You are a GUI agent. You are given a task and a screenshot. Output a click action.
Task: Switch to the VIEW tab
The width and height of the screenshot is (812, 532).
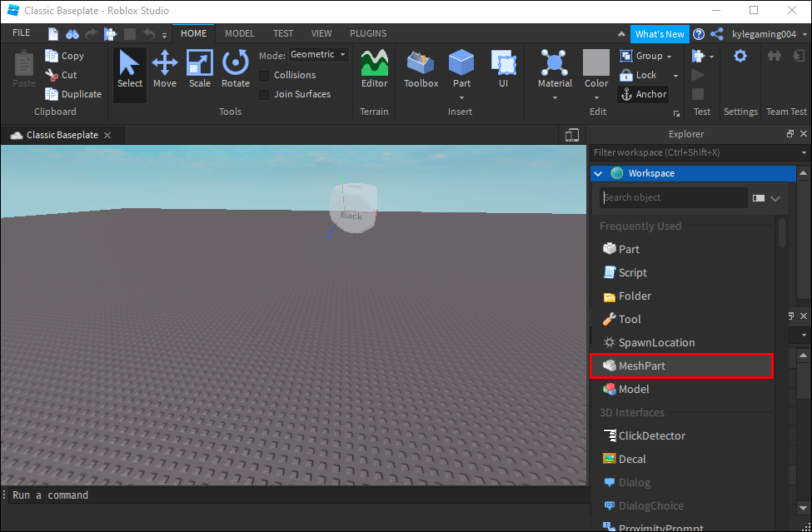(x=321, y=33)
